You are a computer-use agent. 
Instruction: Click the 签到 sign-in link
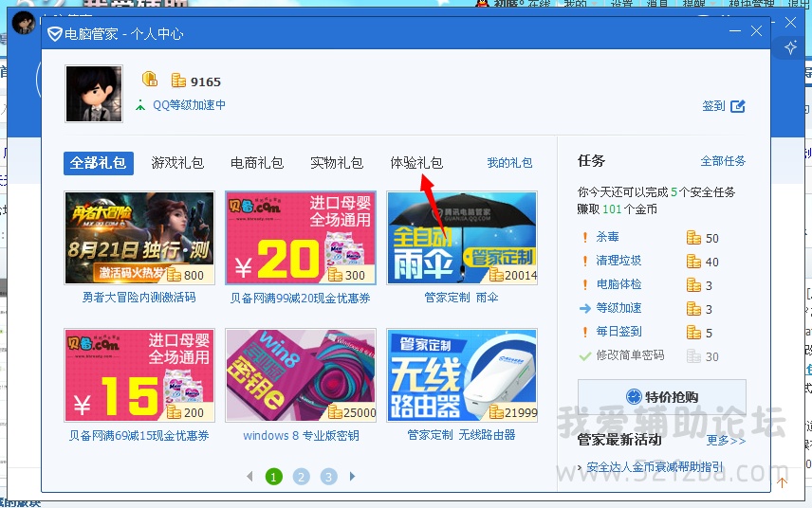tap(713, 106)
